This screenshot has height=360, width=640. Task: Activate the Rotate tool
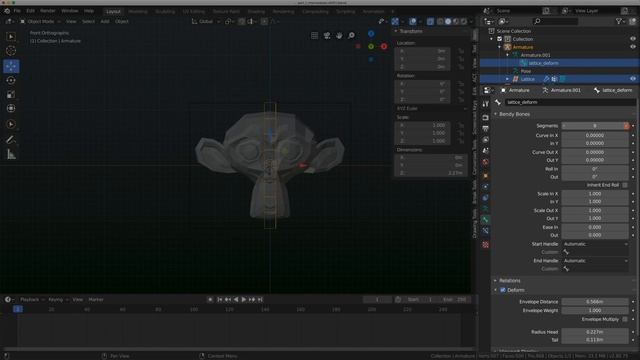[x=11, y=80]
